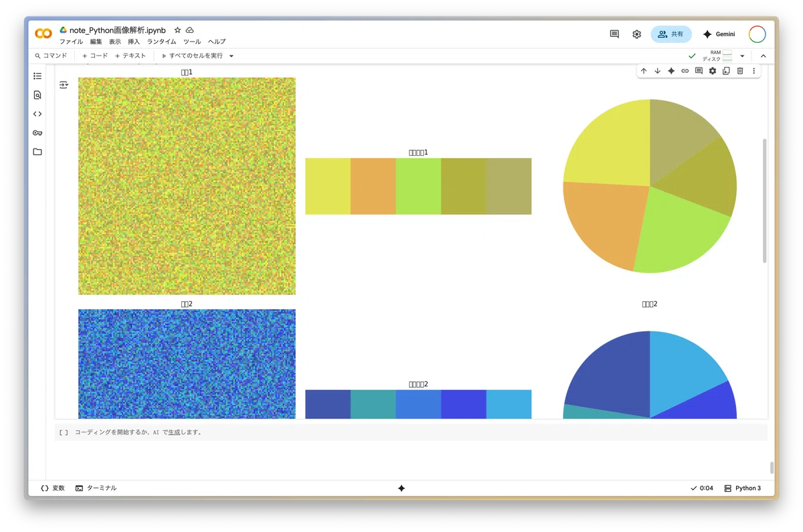Toggle the cell output visibility icon
Image resolution: width=803 pixels, height=532 pixels.
click(x=64, y=85)
